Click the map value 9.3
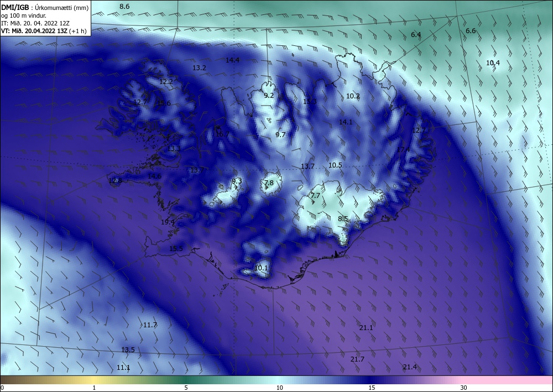The width and height of the screenshot is (553, 392). [237, 181]
